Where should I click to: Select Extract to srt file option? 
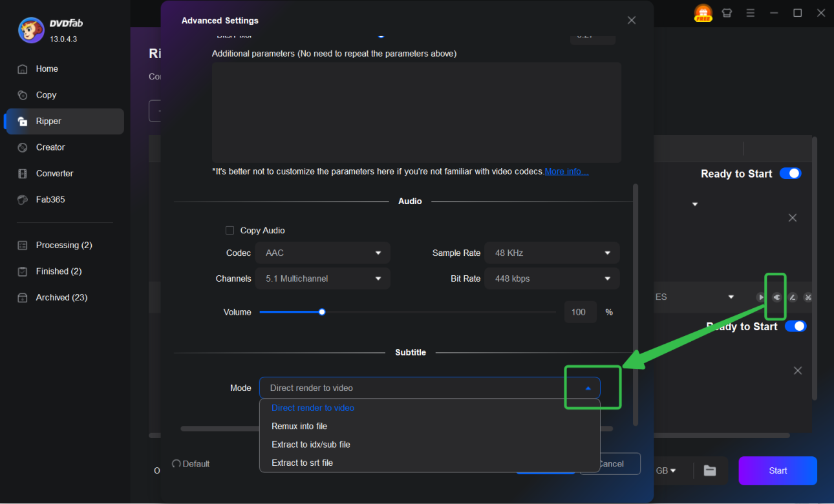[302, 463]
